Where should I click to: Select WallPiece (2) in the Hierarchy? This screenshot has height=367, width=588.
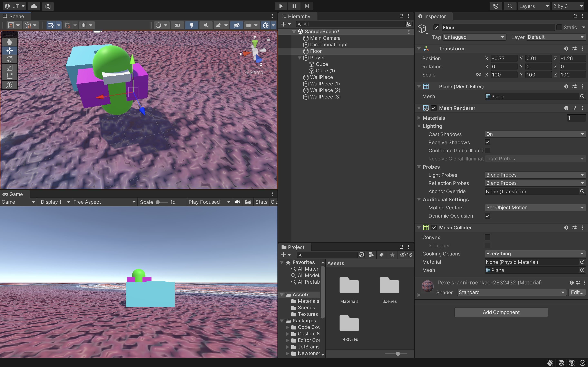tap(325, 90)
